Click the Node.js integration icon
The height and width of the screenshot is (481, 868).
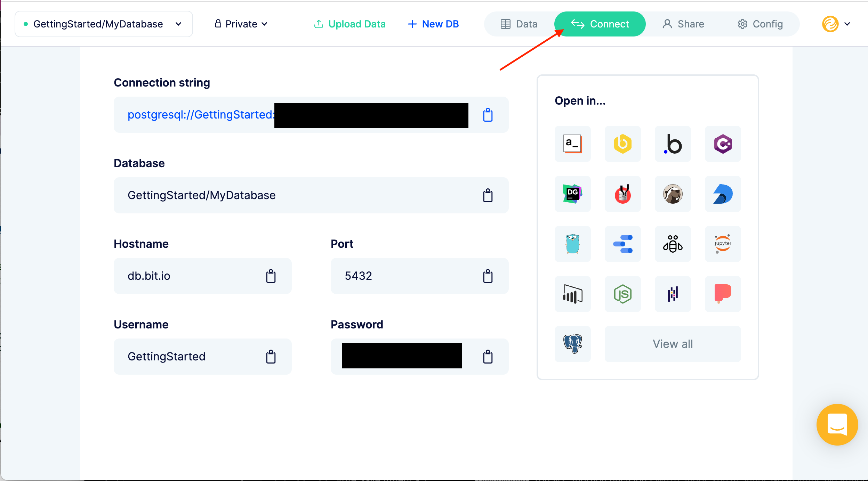coord(622,294)
